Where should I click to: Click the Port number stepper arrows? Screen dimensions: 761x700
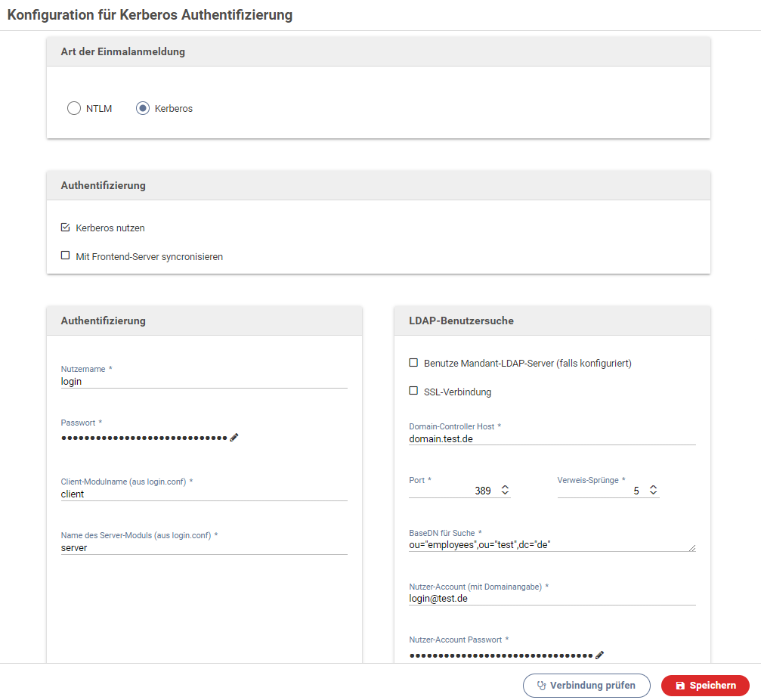(x=505, y=491)
